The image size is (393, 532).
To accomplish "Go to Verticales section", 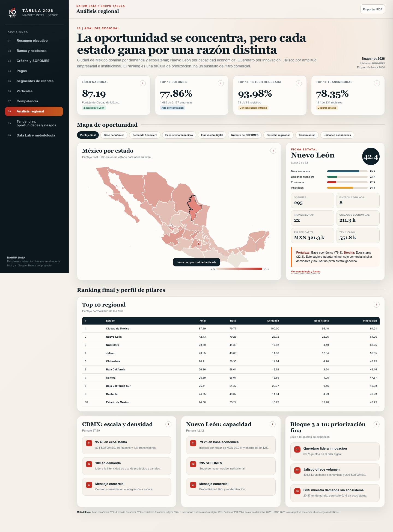I will [34, 91].
